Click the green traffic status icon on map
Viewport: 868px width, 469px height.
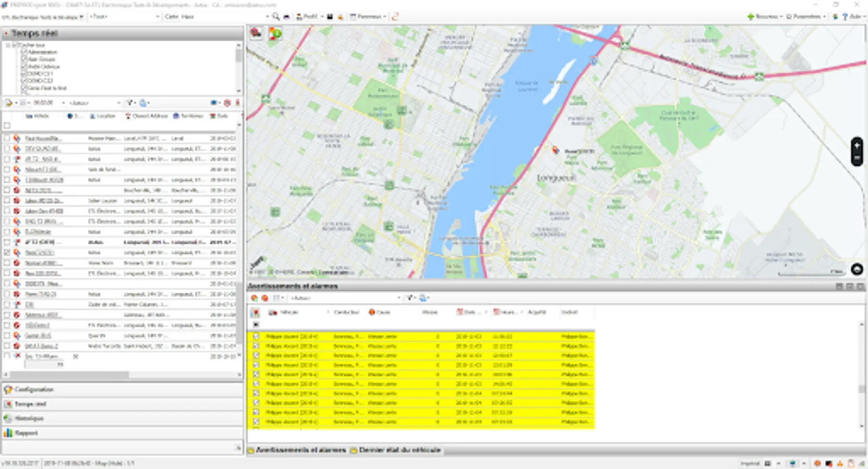tap(275, 34)
